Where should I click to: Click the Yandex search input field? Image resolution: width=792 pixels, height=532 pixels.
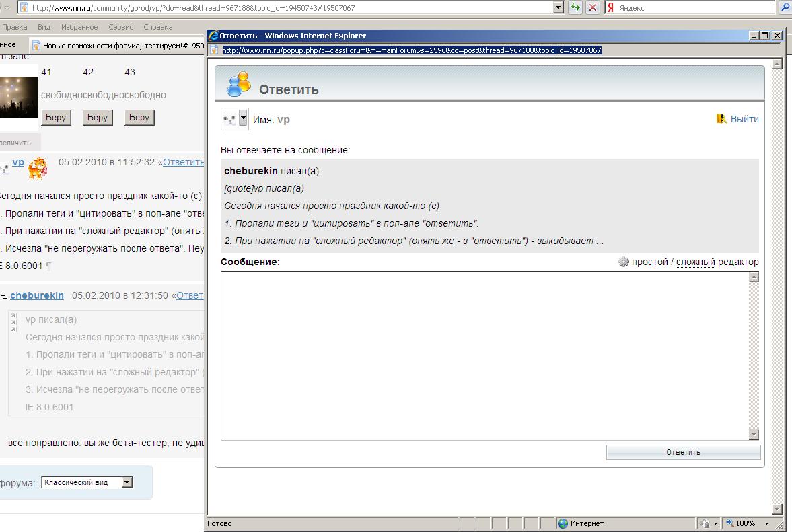coord(696,7)
